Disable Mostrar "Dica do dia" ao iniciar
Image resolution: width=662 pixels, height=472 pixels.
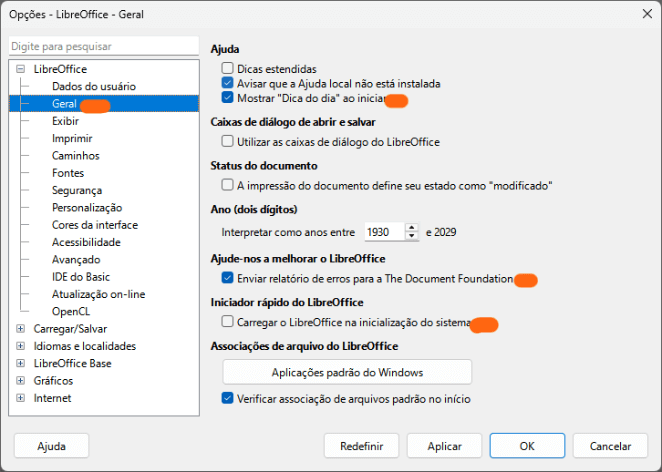click(227, 98)
